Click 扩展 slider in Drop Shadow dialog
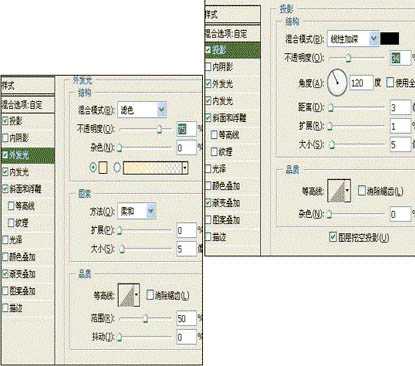The width and height of the screenshot is (415, 366). 357,126
